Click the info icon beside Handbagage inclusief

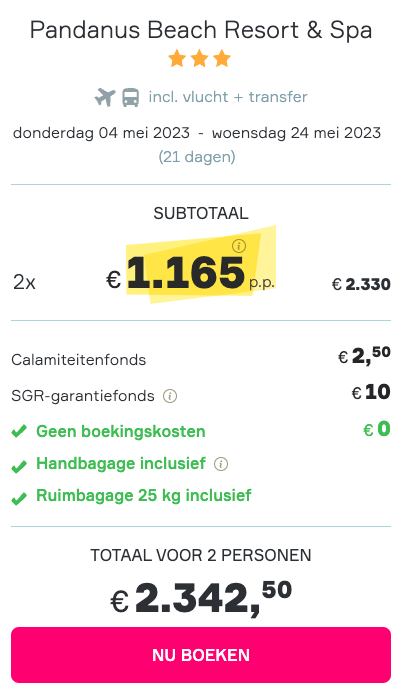point(221,464)
